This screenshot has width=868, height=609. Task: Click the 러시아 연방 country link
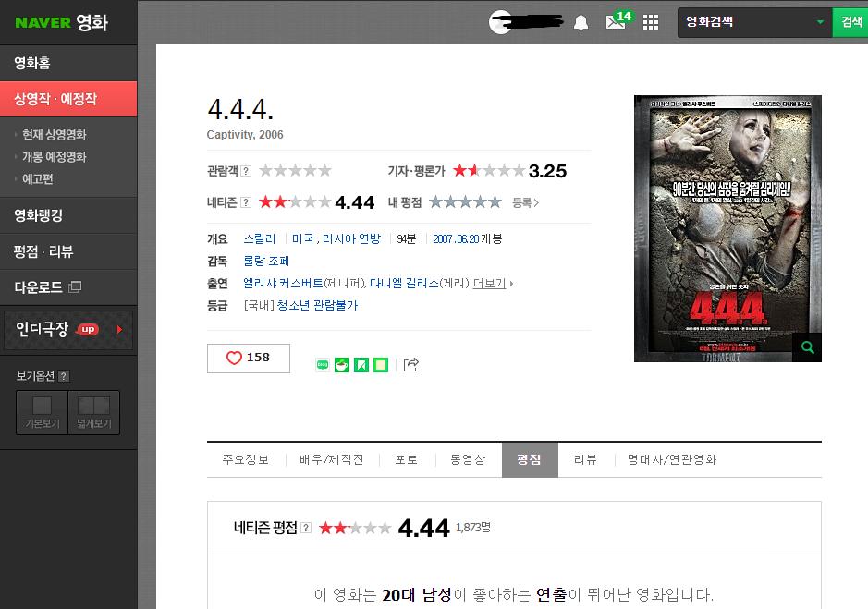(351, 238)
